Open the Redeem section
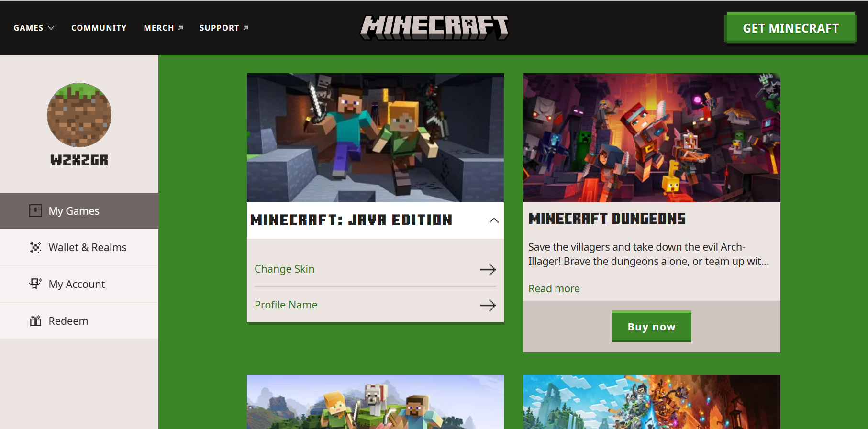 [79, 321]
